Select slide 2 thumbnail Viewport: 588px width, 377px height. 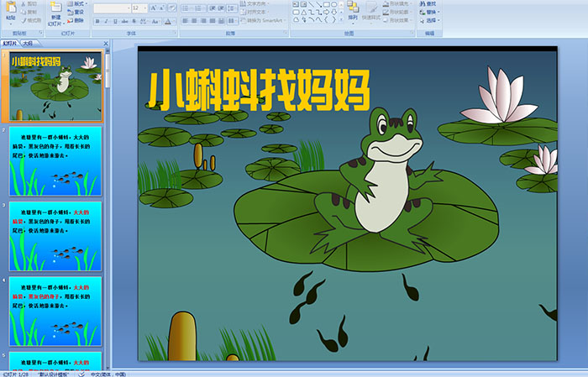[55, 161]
